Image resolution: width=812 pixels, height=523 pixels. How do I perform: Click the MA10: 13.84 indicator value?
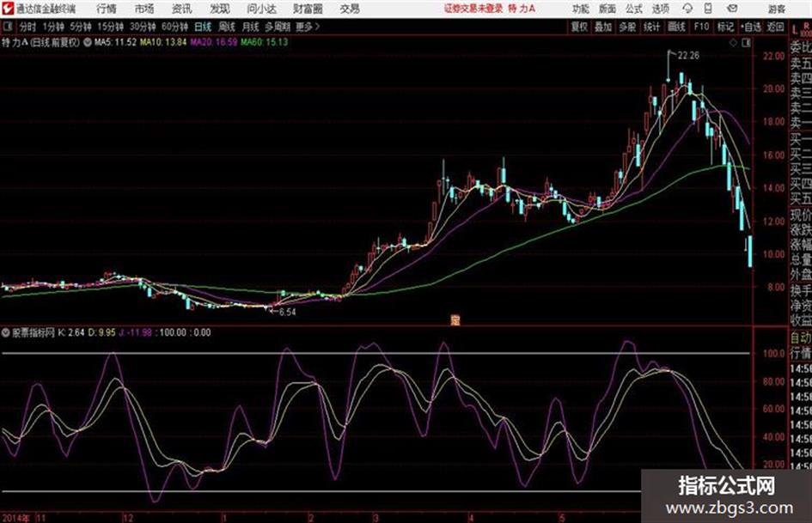tap(163, 42)
